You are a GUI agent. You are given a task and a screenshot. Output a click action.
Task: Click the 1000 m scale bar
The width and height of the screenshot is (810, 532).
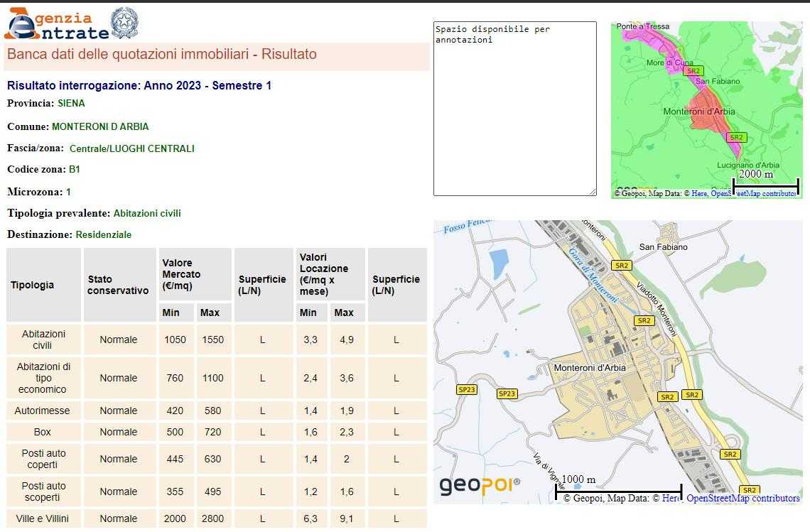(618, 492)
